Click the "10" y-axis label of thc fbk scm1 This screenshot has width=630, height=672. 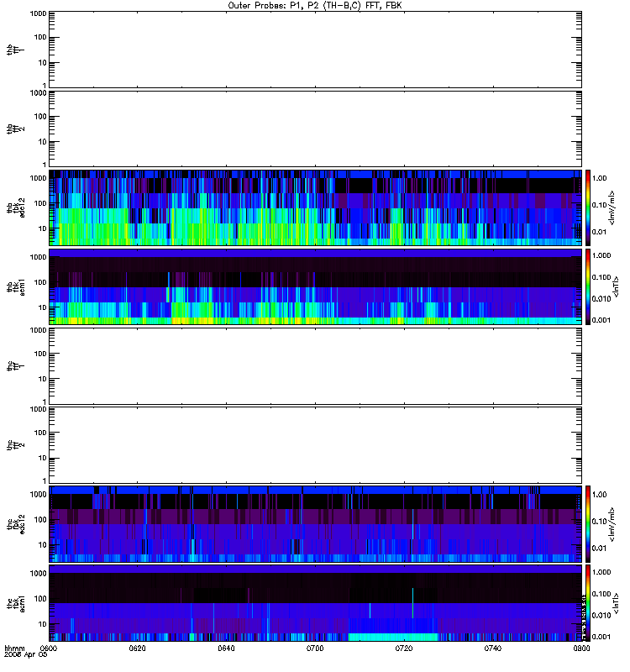pyautogui.click(x=43, y=624)
